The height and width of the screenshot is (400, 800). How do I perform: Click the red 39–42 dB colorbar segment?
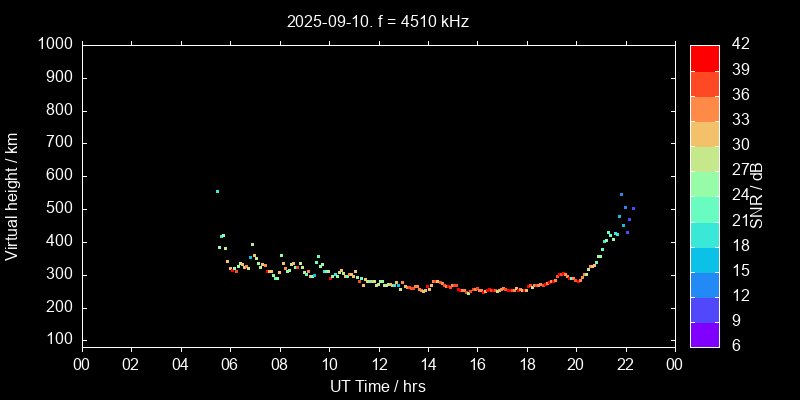pos(705,57)
